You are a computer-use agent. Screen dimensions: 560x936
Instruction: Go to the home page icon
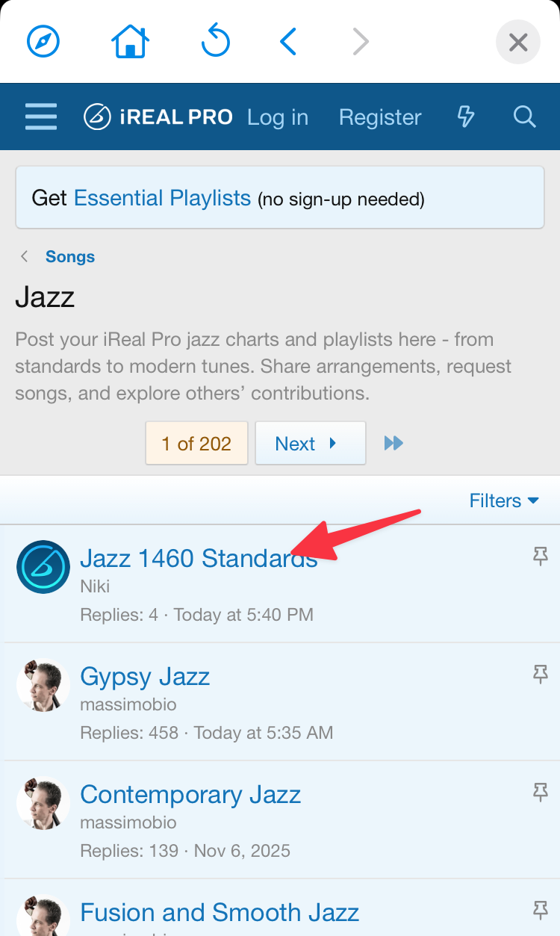coord(130,42)
